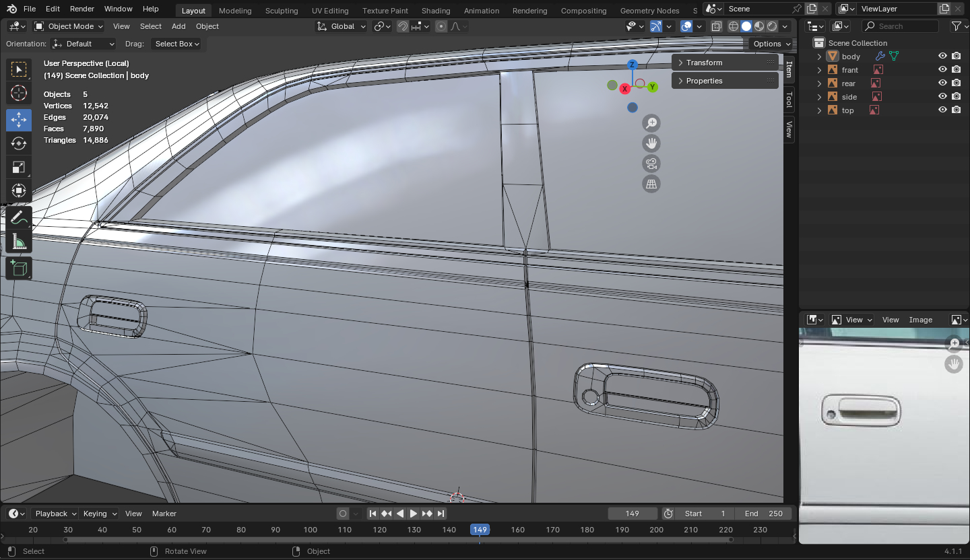Click the pin scene icon beside Scene
Image resolution: width=970 pixels, height=560 pixels.
[x=797, y=9]
